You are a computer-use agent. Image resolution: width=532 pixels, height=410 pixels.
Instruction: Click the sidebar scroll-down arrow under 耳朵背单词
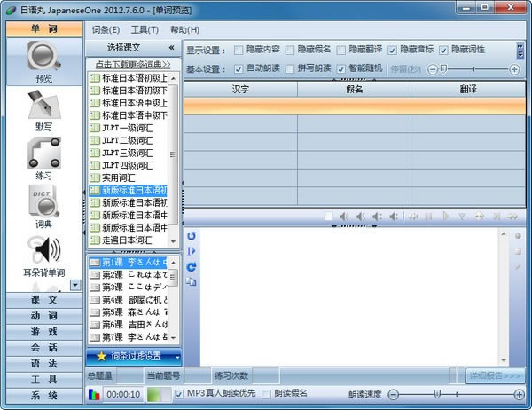point(74,285)
